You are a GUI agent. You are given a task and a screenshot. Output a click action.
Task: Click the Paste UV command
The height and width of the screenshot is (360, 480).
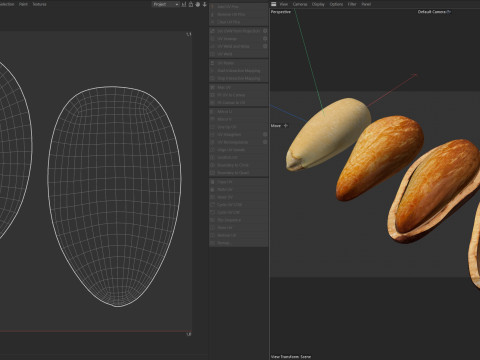[239, 189]
